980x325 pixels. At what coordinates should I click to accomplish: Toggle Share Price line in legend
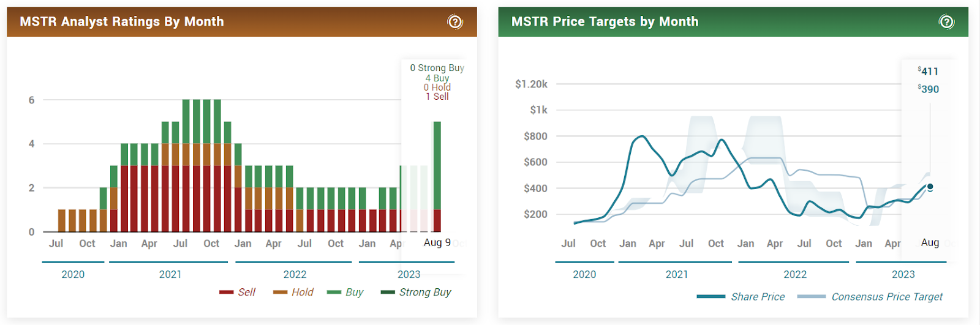click(741, 296)
